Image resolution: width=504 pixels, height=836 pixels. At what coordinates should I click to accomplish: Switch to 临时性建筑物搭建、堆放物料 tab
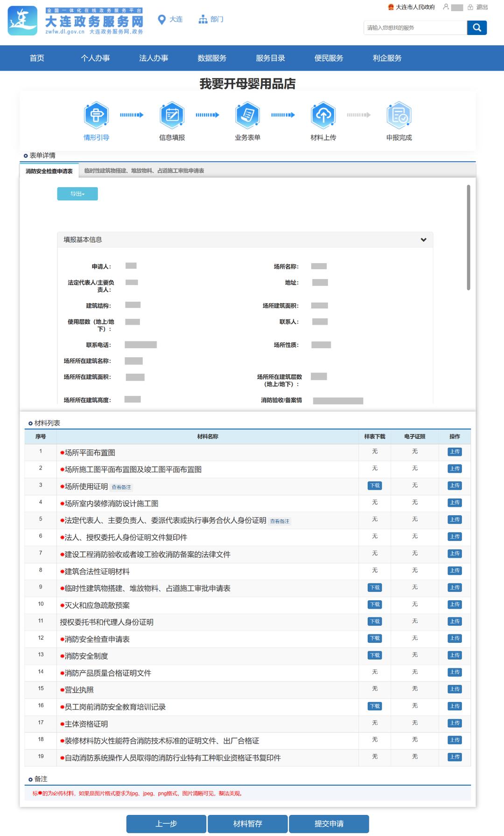pos(144,171)
